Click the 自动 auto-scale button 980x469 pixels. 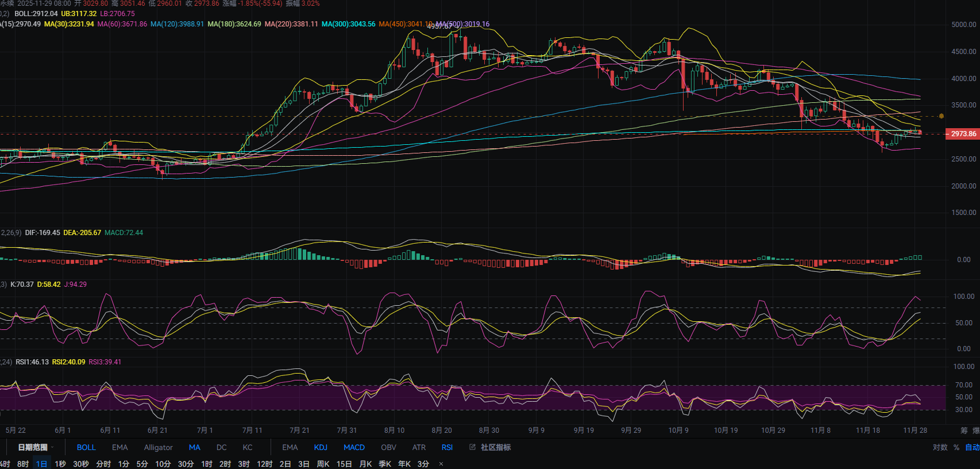(972, 447)
